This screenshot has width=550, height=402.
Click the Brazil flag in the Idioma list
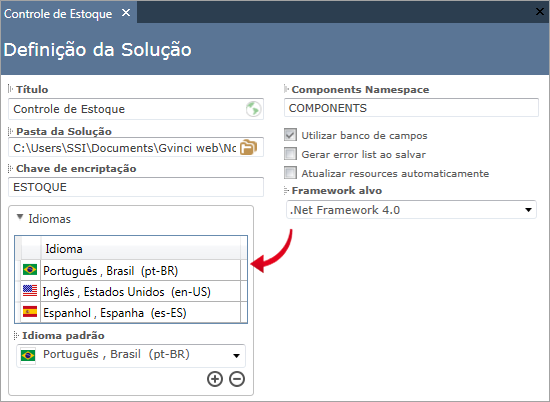click(x=30, y=270)
